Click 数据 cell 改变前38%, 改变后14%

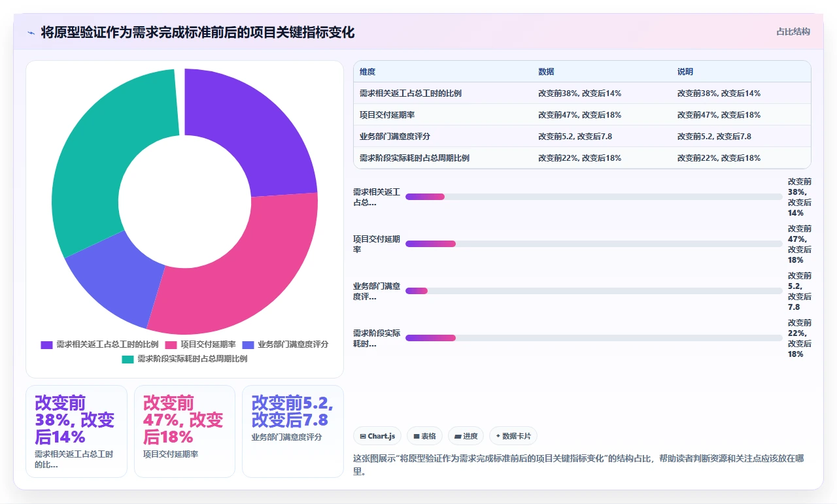602,93
